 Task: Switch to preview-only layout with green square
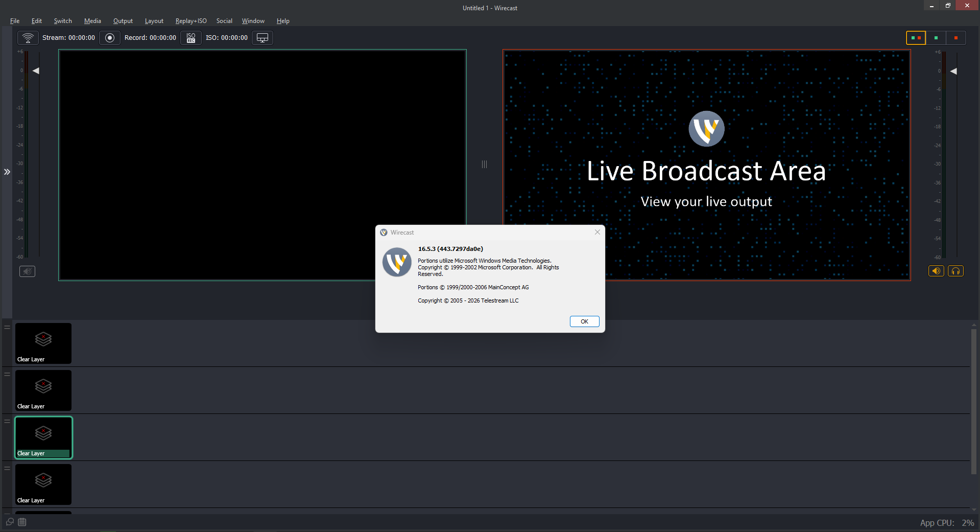[936, 38]
